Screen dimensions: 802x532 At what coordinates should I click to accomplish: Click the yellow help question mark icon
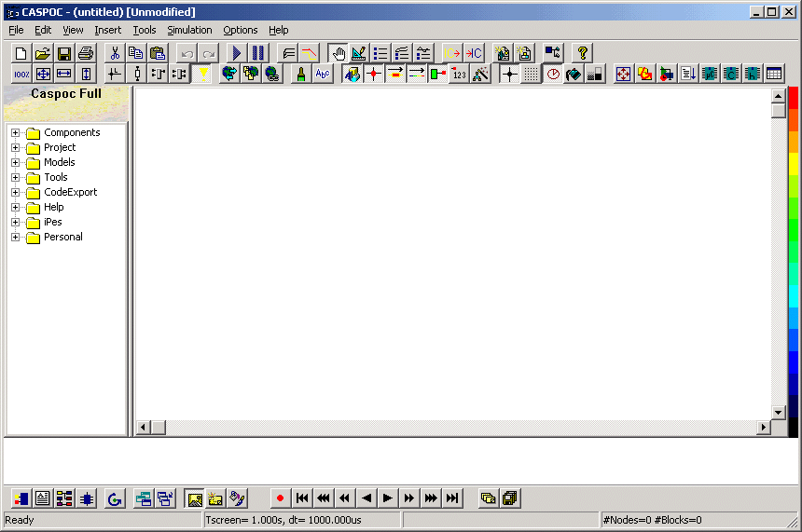582,53
